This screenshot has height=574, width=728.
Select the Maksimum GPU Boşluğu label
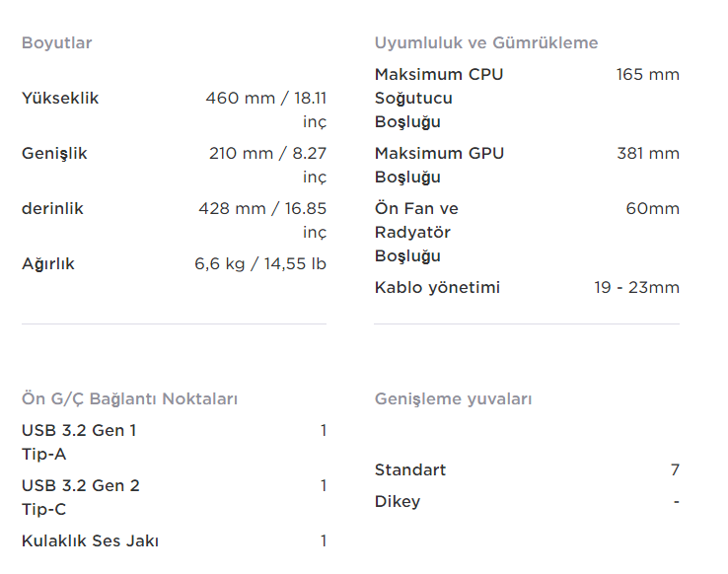tap(439, 165)
